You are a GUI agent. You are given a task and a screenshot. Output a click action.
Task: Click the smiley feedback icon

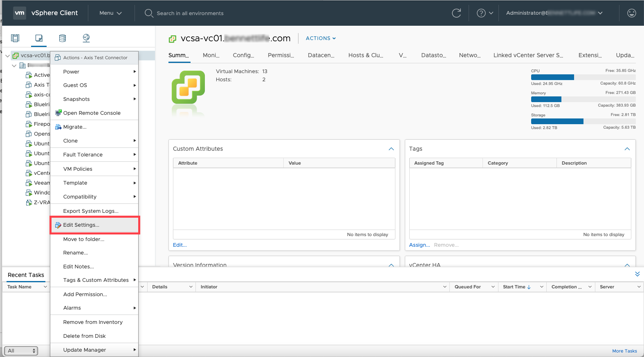[x=632, y=13]
